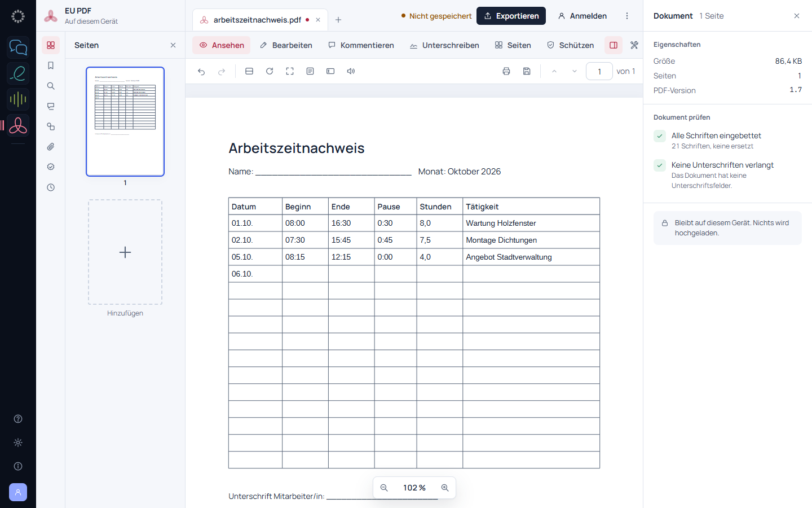
Task: Click Keine Unterschriften verlangt check item
Action: 727,175
